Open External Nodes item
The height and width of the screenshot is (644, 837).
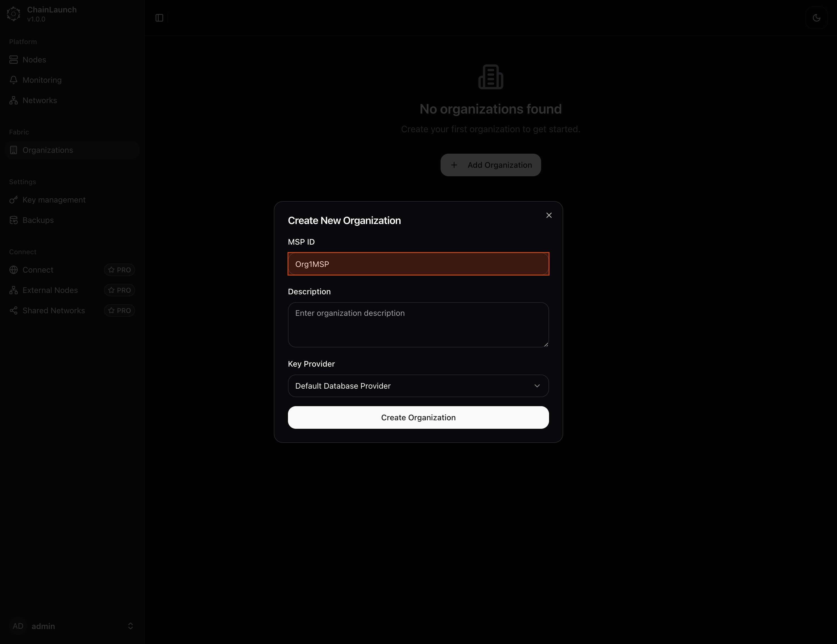click(x=50, y=290)
